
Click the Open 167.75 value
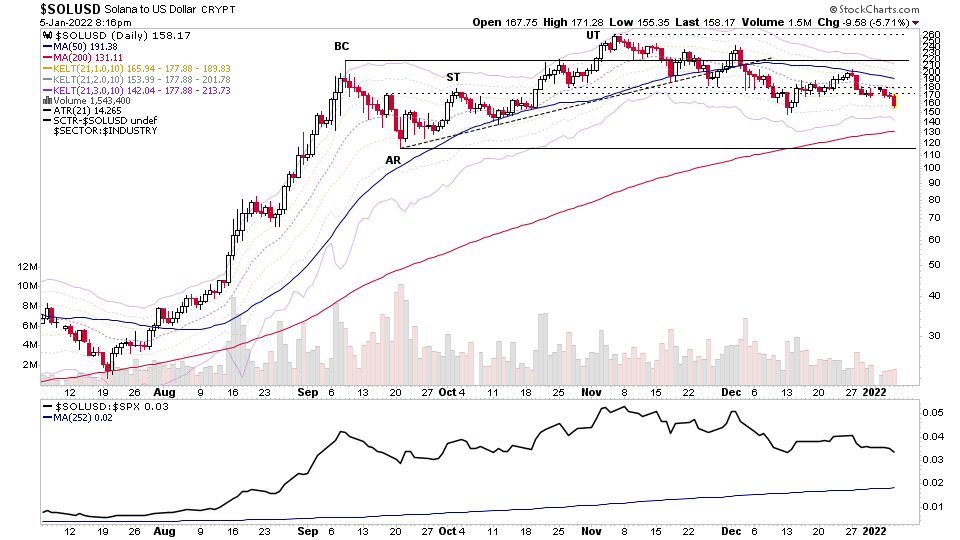tap(505, 22)
